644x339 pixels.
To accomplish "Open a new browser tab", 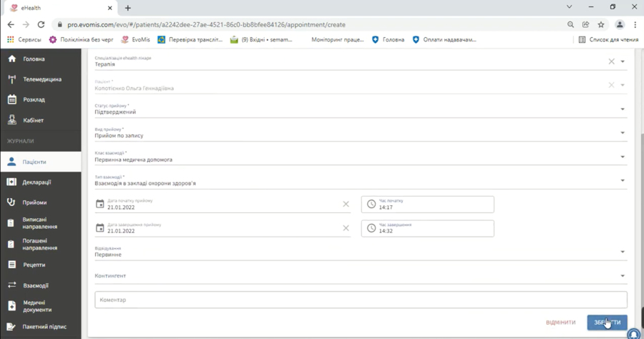I will click(128, 8).
